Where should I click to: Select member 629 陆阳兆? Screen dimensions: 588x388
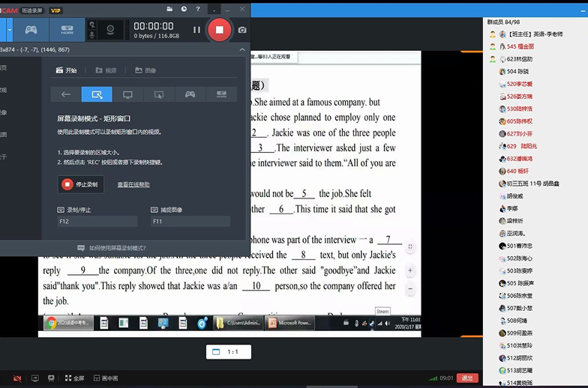point(517,146)
